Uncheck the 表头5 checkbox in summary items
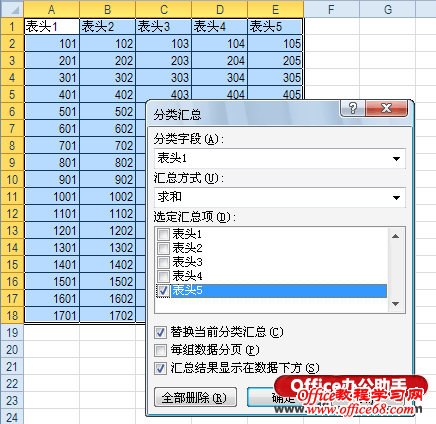The height and width of the screenshot is (424, 436). 163,291
